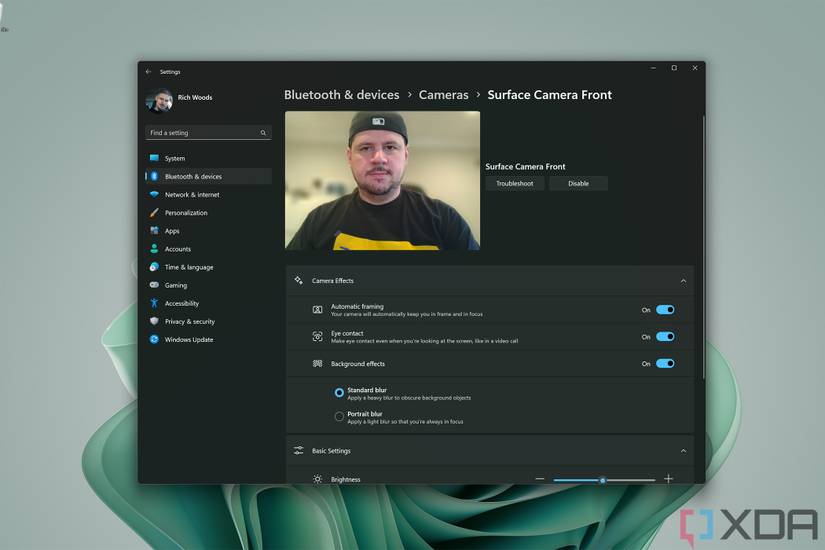Viewport: 825px width, 550px height.
Task: Click the back arrow in Settings
Action: 149,72
